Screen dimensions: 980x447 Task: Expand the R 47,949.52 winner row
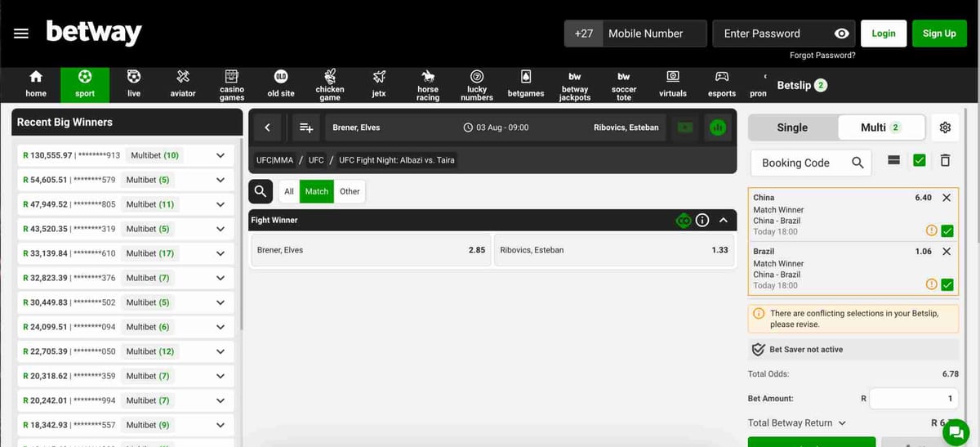coord(220,204)
